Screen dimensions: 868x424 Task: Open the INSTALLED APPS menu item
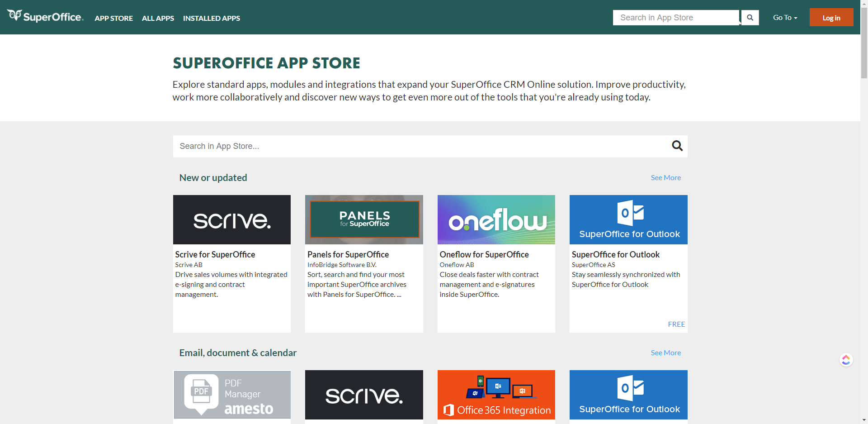point(211,18)
